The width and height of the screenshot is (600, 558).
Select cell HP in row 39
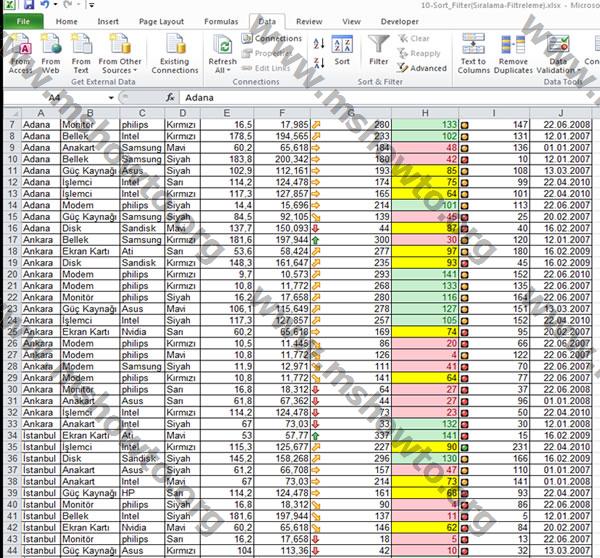point(142,493)
